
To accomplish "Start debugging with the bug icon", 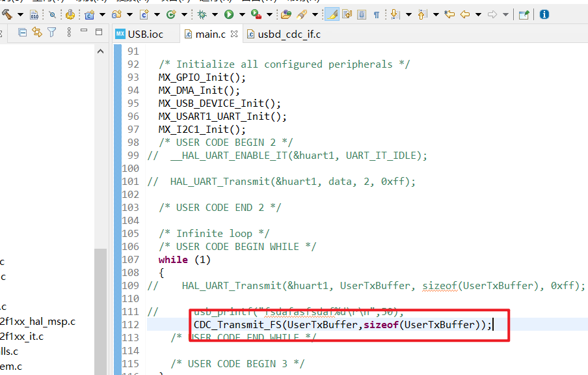I will [202, 14].
